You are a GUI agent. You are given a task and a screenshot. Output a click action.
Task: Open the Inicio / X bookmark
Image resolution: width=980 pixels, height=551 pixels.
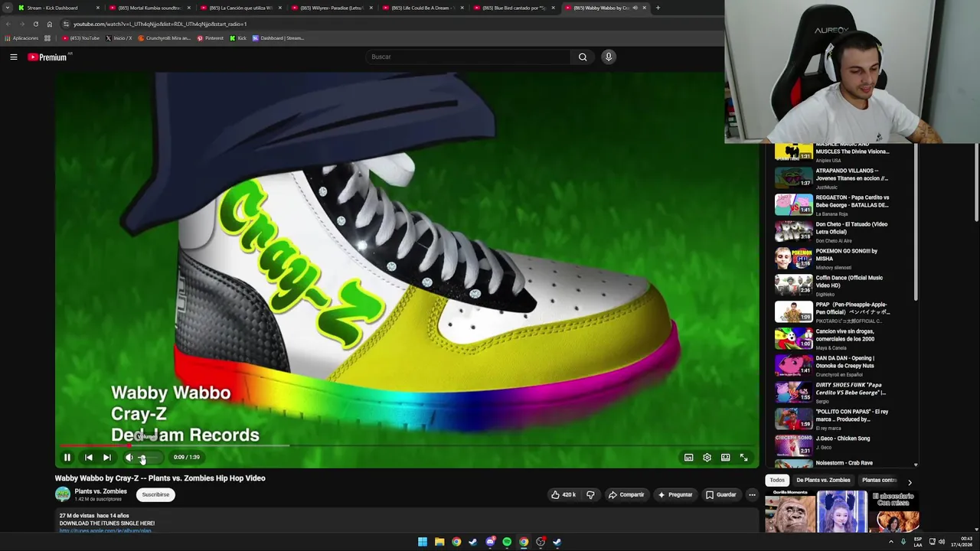(119, 38)
